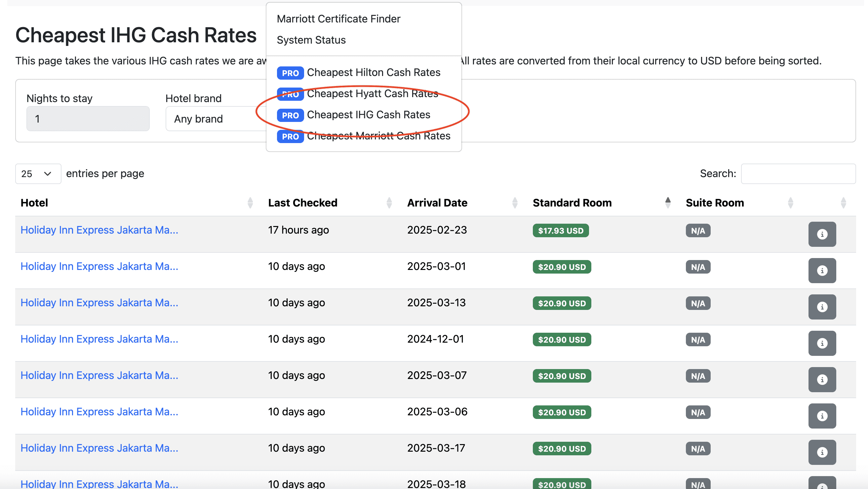Click N/A suite badge for 2024-12-01

point(698,340)
